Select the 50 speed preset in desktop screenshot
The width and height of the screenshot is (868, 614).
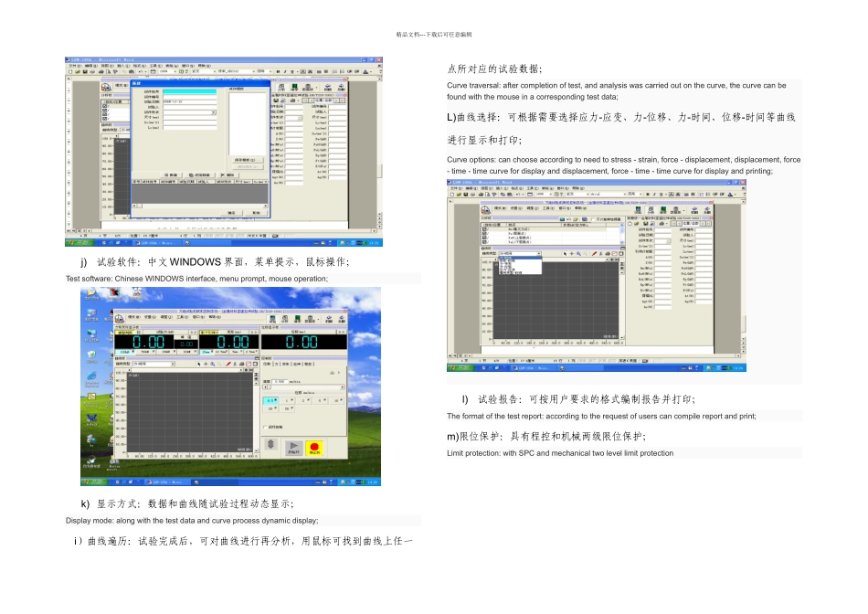(287, 408)
